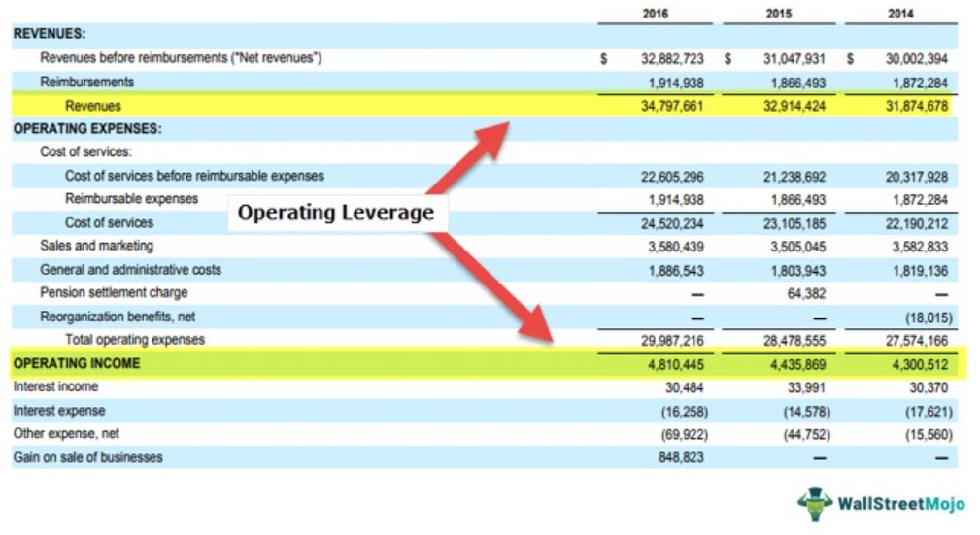Select value 21,238,692 in the 2015 column
The height and width of the screenshot is (535, 980).
[794, 177]
